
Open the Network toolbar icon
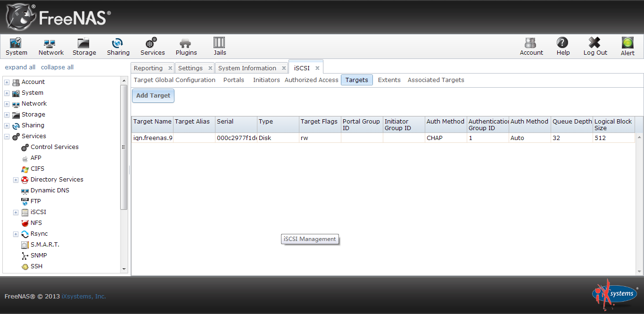(51, 47)
